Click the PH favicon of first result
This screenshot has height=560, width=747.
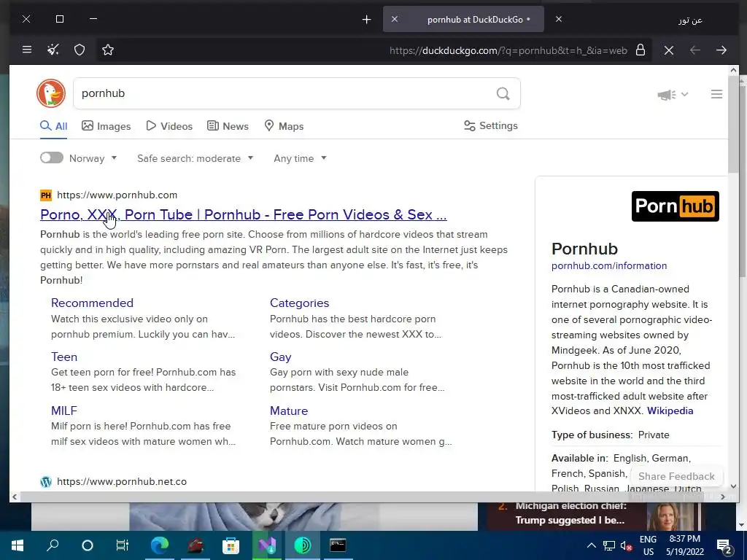click(x=46, y=195)
